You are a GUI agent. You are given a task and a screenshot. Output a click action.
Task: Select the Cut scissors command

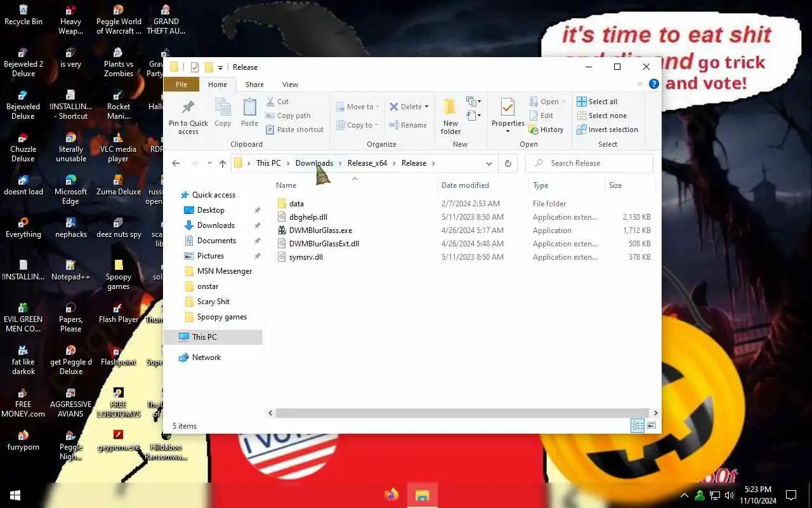pyautogui.click(x=277, y=102)
